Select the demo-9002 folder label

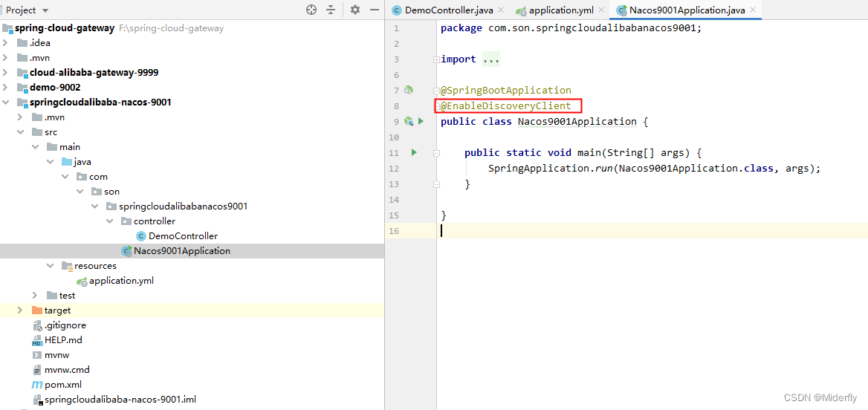click(55, 88)
